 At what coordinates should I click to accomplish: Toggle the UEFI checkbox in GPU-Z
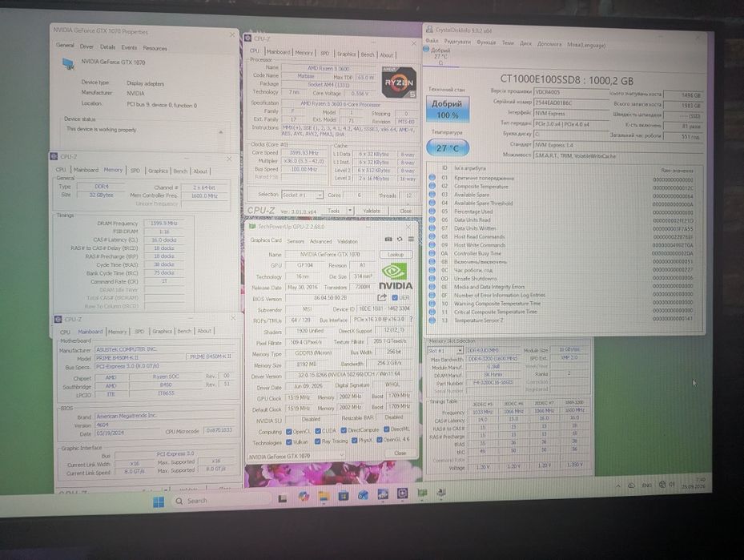(x=394, y=297)
